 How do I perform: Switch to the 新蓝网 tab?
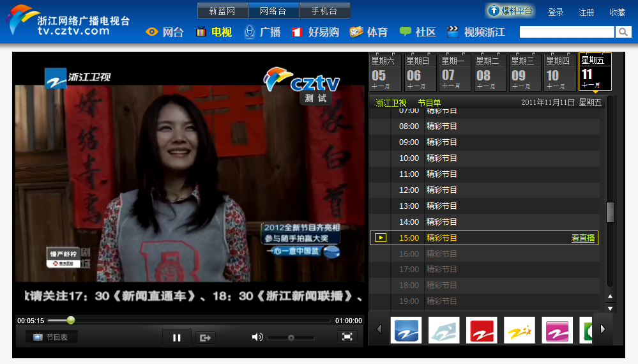(x=223, y=11)
